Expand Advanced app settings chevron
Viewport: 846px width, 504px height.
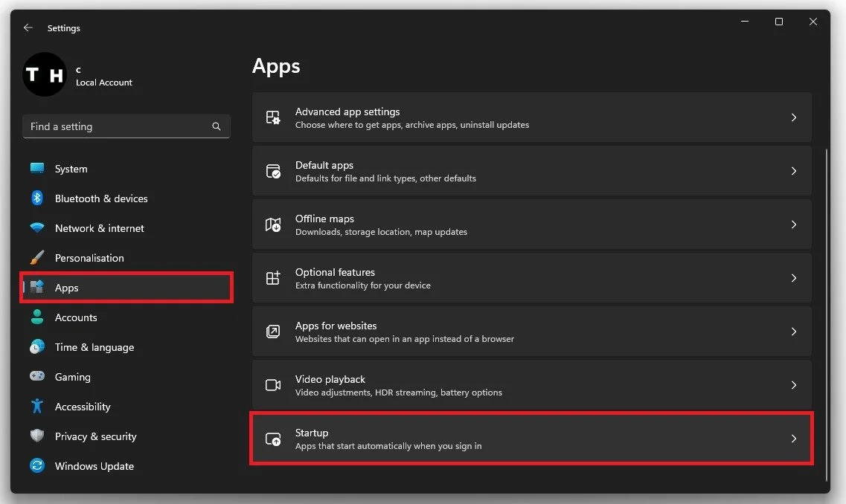[x=794, y=117]
